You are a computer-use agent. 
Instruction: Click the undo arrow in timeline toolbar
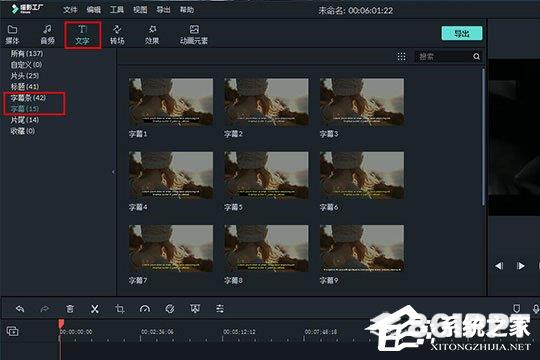[x=20, y=309]
